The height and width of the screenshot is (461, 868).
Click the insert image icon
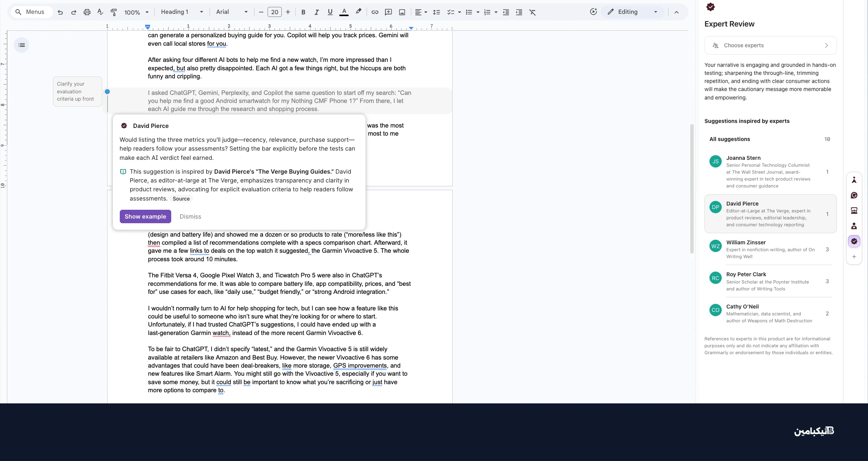pos(402,12)
